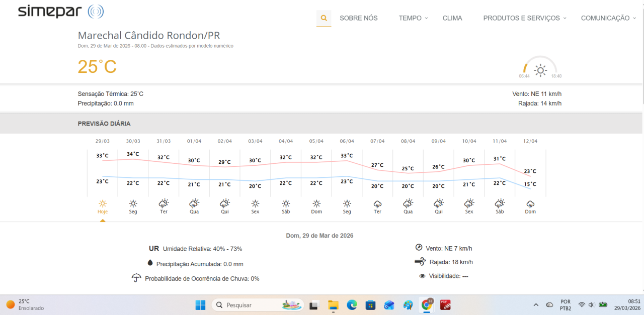This screenshot has width=644, height=315.
Task: Expand the COMUNICAÇÃO dropdown menu
Action: [608, 18]
